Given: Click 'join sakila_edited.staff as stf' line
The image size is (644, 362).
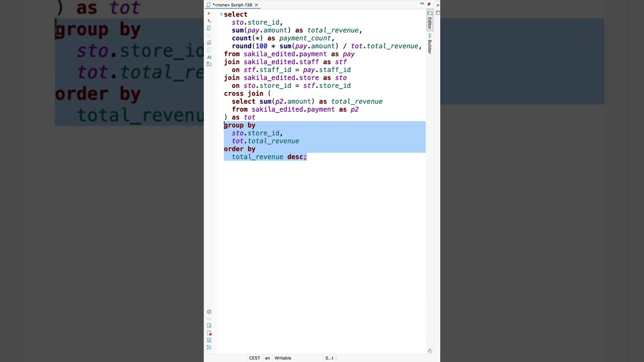Looking at the screenshot, I should [x=285, y=62].
